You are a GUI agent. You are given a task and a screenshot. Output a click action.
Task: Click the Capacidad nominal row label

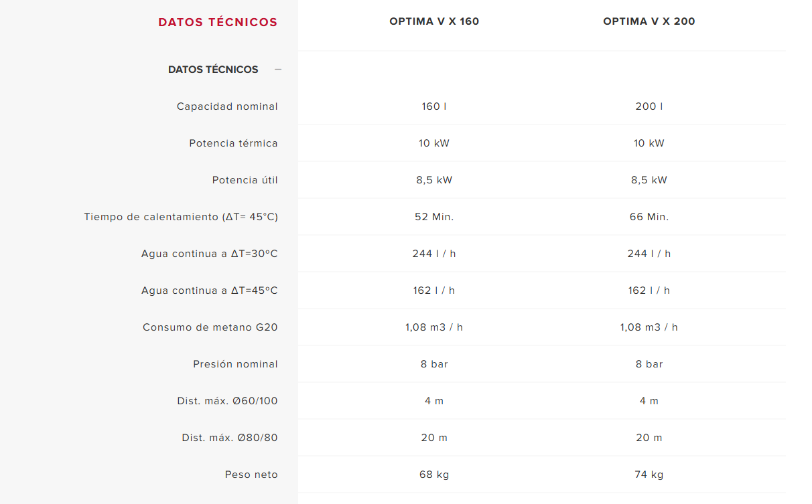(227, 106)
